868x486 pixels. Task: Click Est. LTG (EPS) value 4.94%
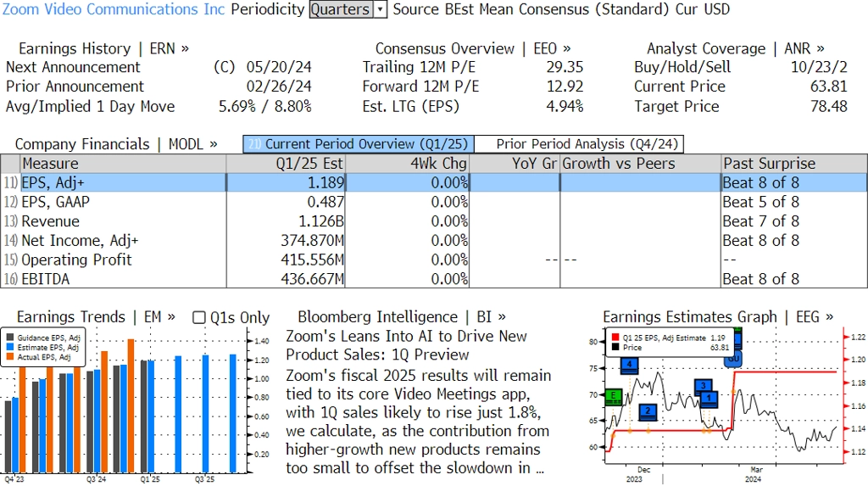[565, 107]
